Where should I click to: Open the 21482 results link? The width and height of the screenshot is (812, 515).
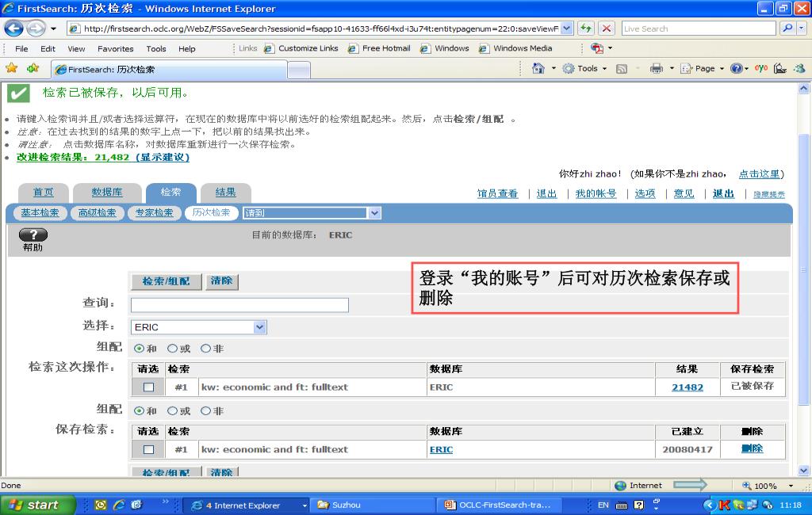tap(687, 387)
